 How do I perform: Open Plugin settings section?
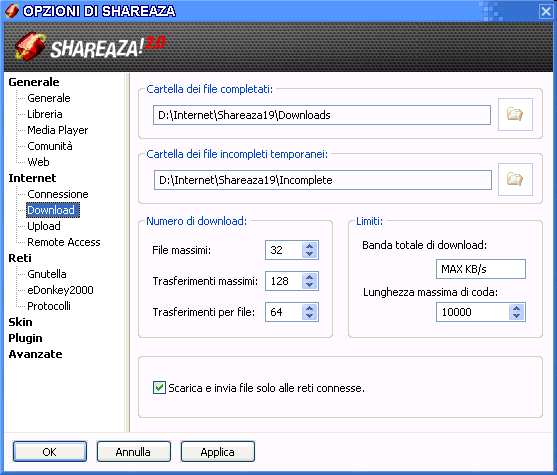[25, 338]
